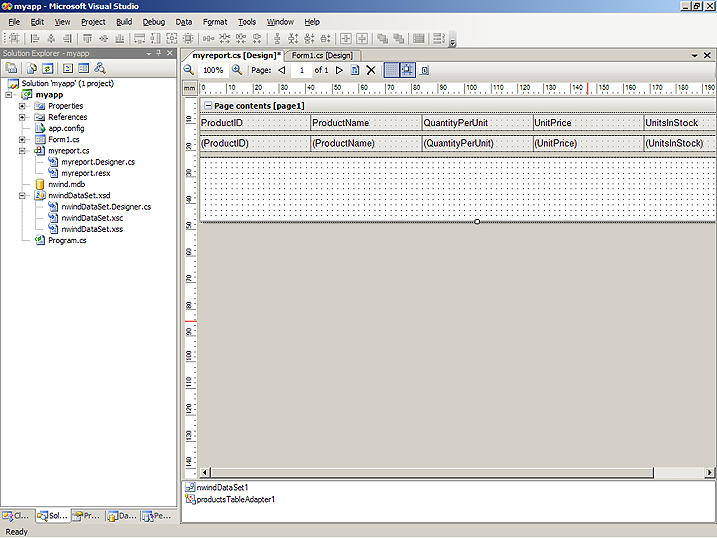Screen dimensions: 717x538
Task: Open Solution Explorer window position dropdown
Action: (149, 53)
